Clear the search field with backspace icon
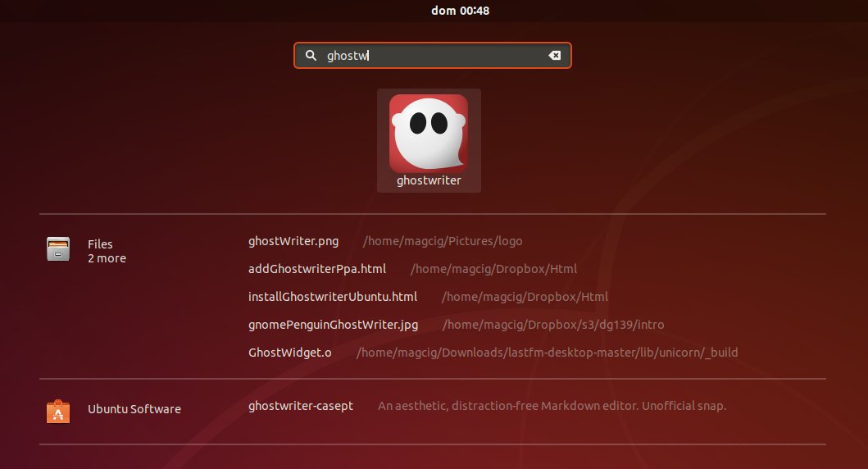Viewport: 868px width, 469px height. pyautogui.click(x=554, y=56)
